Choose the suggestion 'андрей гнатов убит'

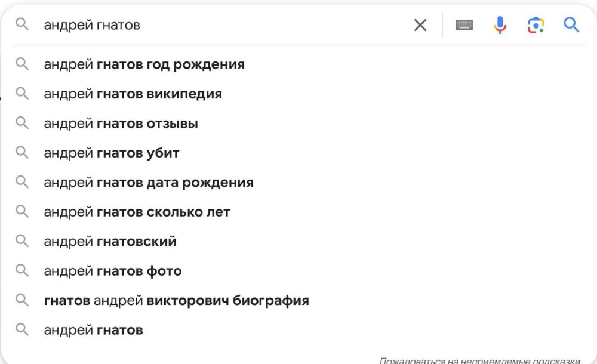(x=110, y=153)
